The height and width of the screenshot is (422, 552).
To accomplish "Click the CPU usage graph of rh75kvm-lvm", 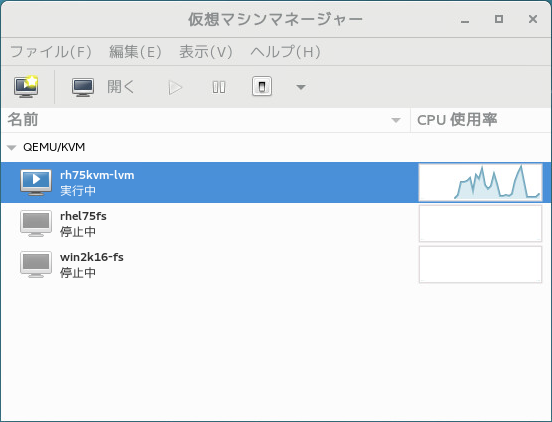I will [x=480, y=182].
